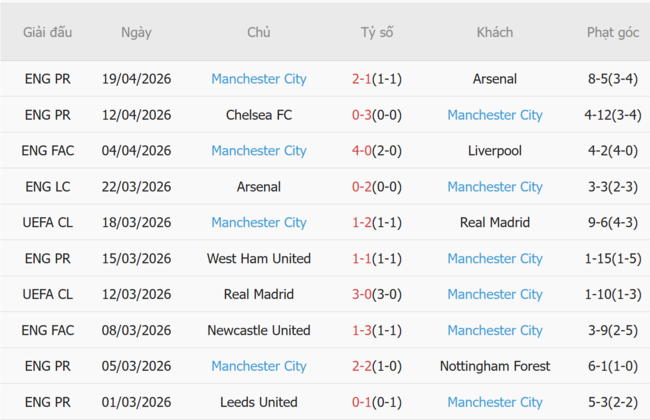Click Real Madrid home team on 12/03/2026
This screenshot has height=420, width=650.
(259, 295)
